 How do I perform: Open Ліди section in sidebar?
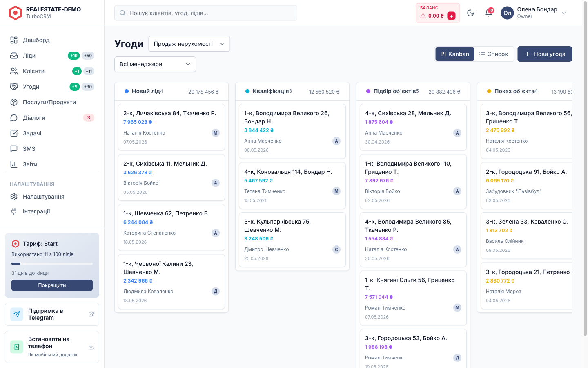click(52, 56)
